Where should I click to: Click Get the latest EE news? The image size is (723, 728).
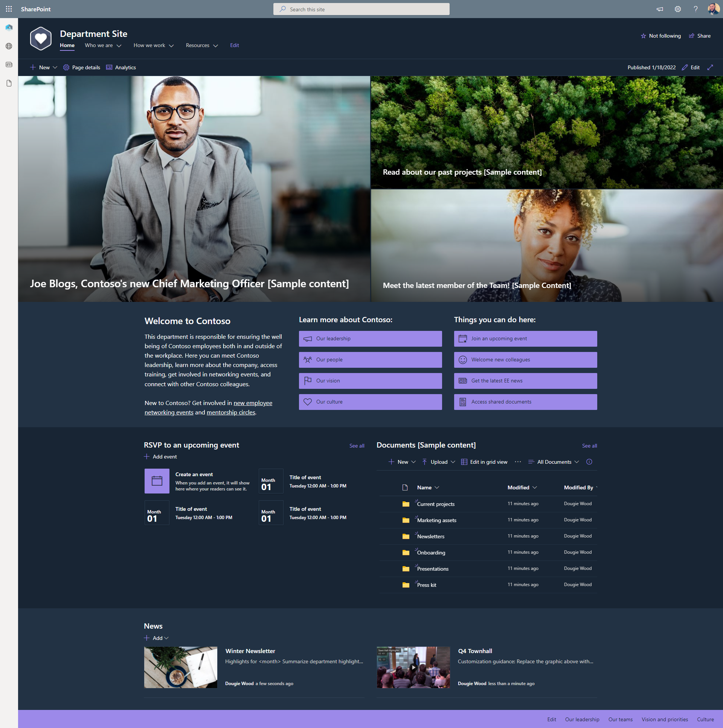(x=525, y=381)
